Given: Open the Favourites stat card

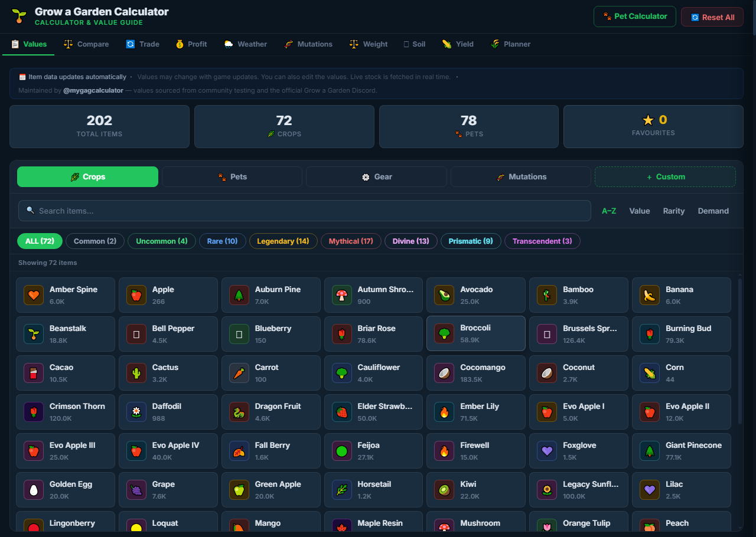Looking at the screenshot, I should tap(653, 126).
